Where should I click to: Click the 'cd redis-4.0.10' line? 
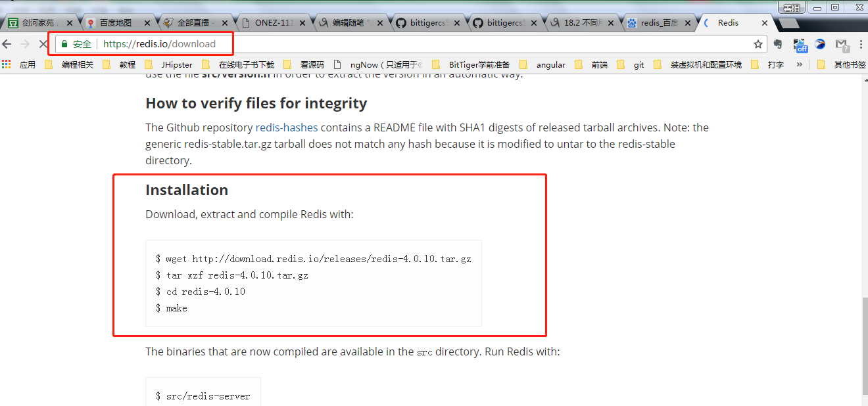[x=201, y=292]
